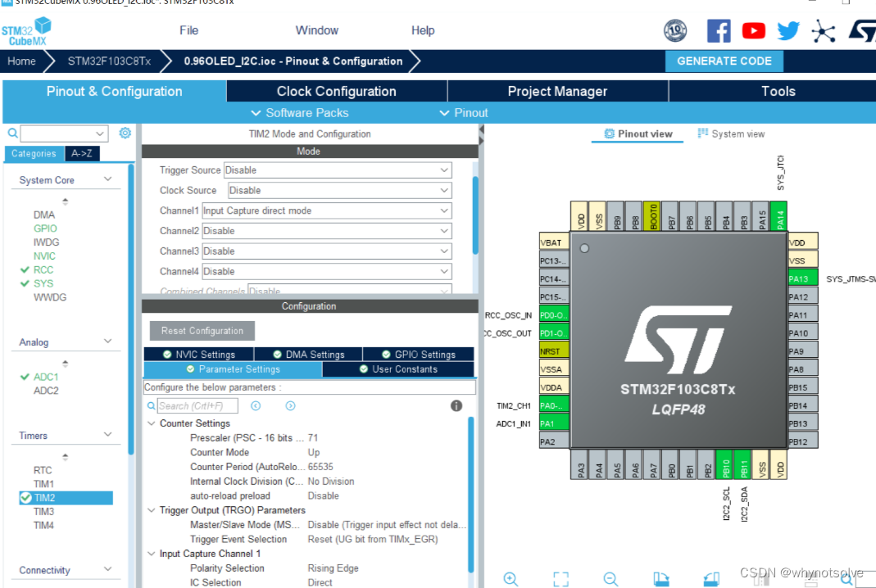
Task: Open the Facebook icon link
Action: pyautogui.click(x=719, y=31)
